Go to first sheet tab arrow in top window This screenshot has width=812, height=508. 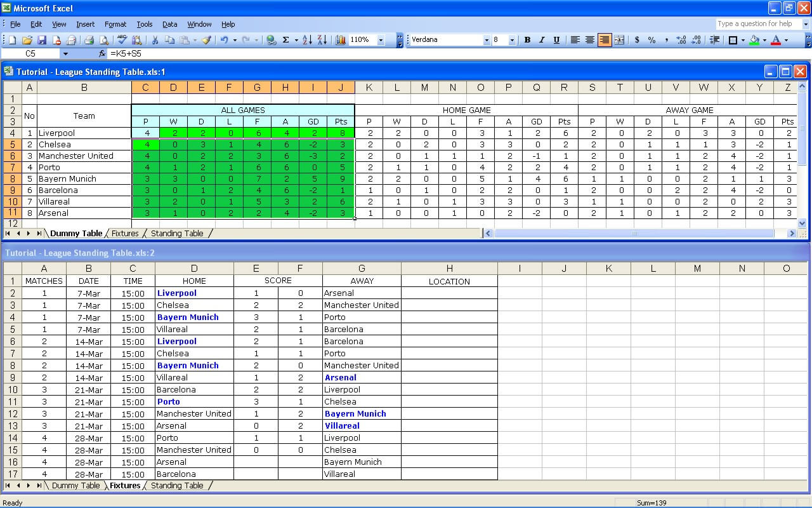pyautogui.click(x=8, y=233)
